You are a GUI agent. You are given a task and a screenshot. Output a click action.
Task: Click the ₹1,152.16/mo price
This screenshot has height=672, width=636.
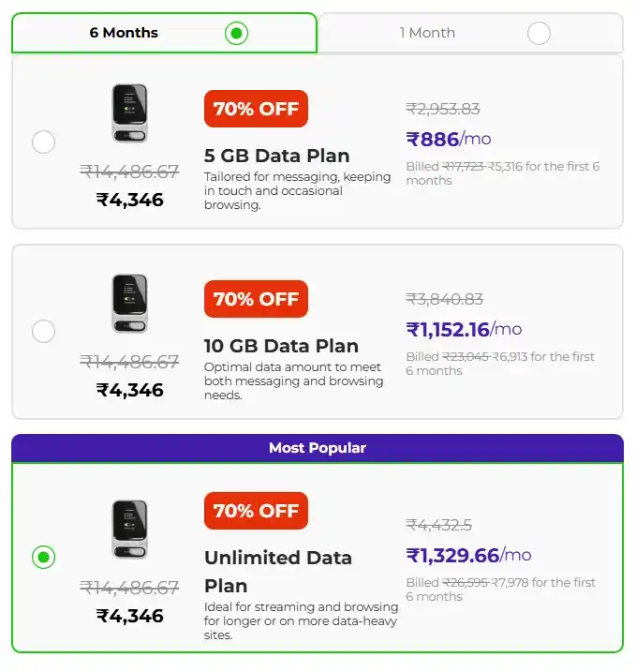[x=463, y=329]
